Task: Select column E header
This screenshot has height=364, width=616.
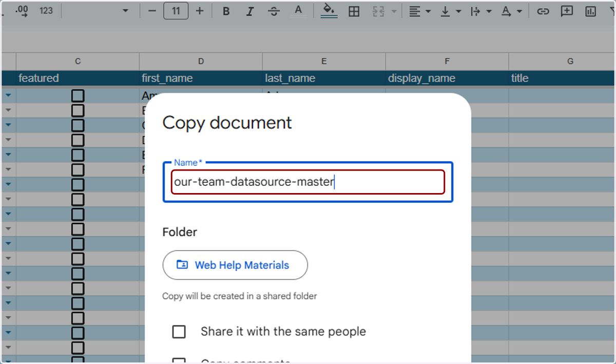Action: point(324,62)
